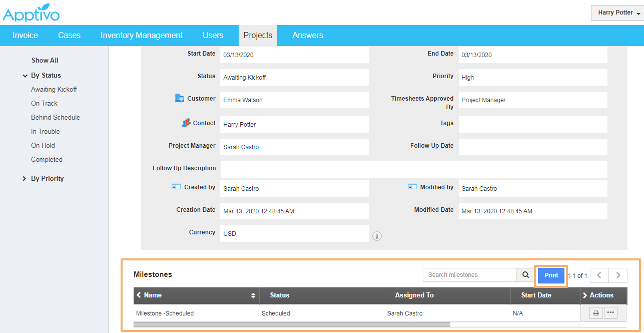Open the Harry Potter user dropdown
The height and width of the screenshot is (333, 644).
(x=617, y=13)
